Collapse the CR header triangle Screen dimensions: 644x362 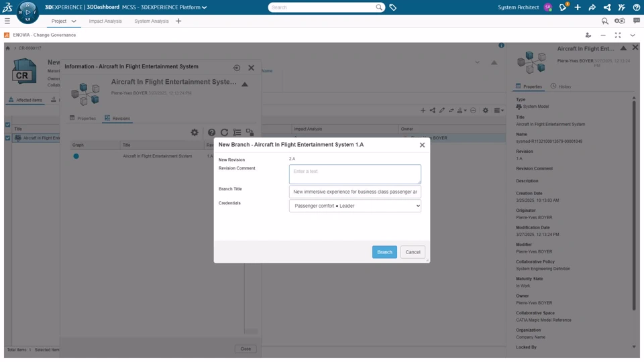pos(494,62)
